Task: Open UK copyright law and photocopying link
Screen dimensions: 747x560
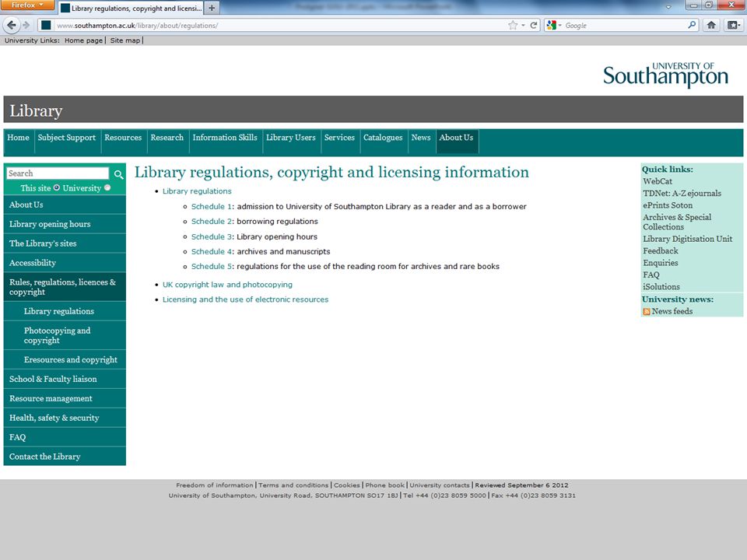Action: [227, 285]
